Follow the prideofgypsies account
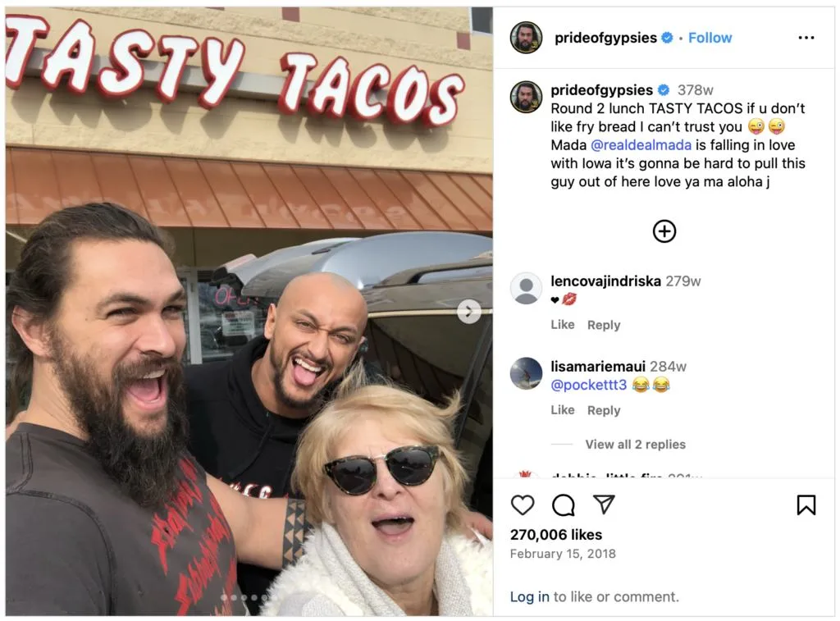The image size is (840, 621). (710, 38)
